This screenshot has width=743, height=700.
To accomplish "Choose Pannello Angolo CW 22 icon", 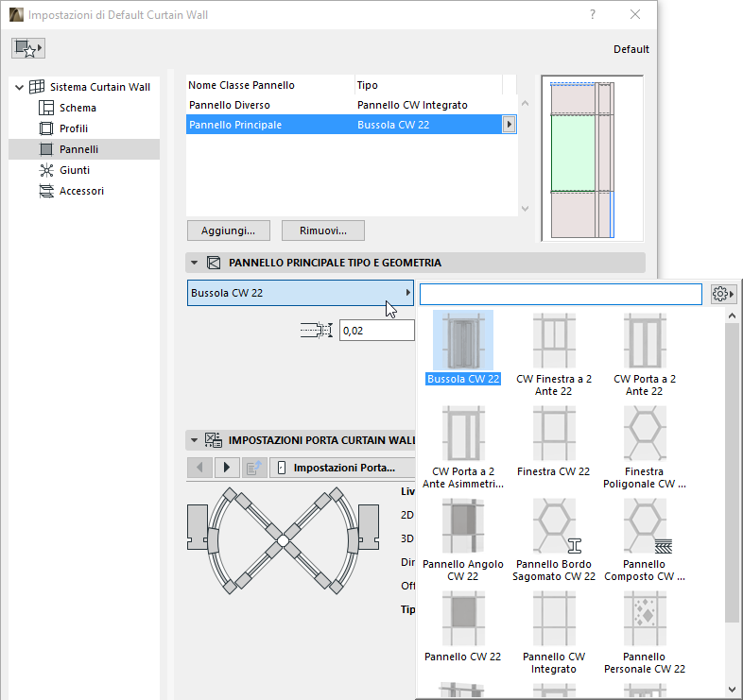I will [462, 526].
